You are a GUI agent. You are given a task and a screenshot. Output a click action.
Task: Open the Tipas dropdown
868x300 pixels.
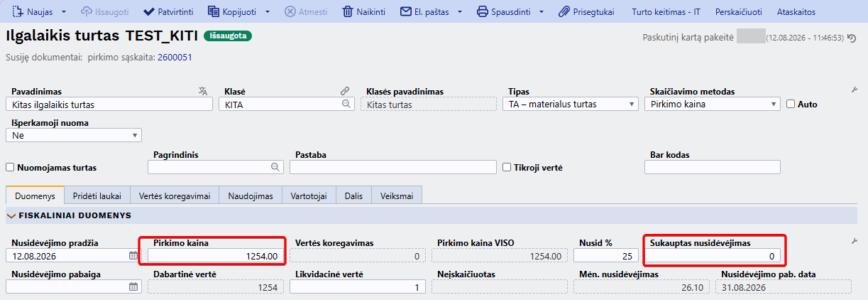[x=571, y=105]
